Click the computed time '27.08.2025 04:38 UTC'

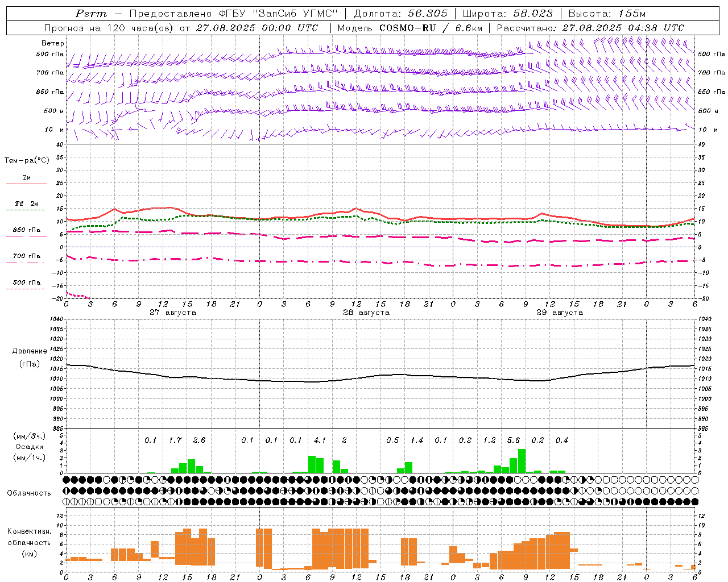(x=623, y=28)
